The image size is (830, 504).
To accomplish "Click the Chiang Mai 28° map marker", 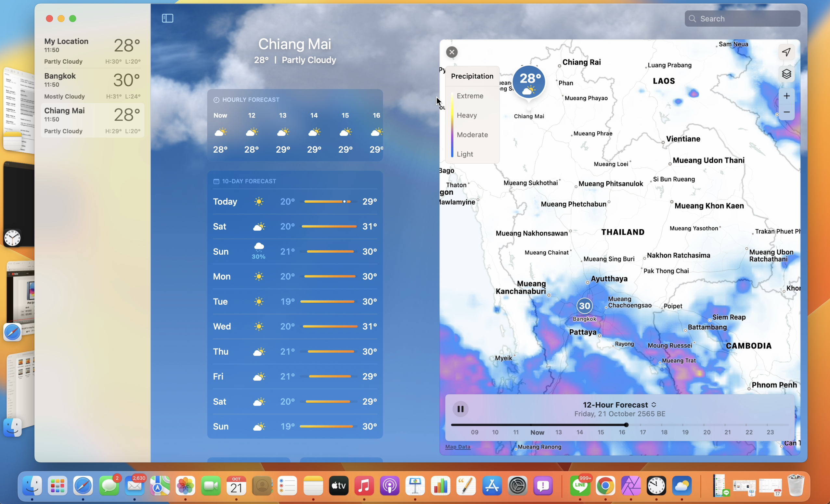I will (528, 82).
